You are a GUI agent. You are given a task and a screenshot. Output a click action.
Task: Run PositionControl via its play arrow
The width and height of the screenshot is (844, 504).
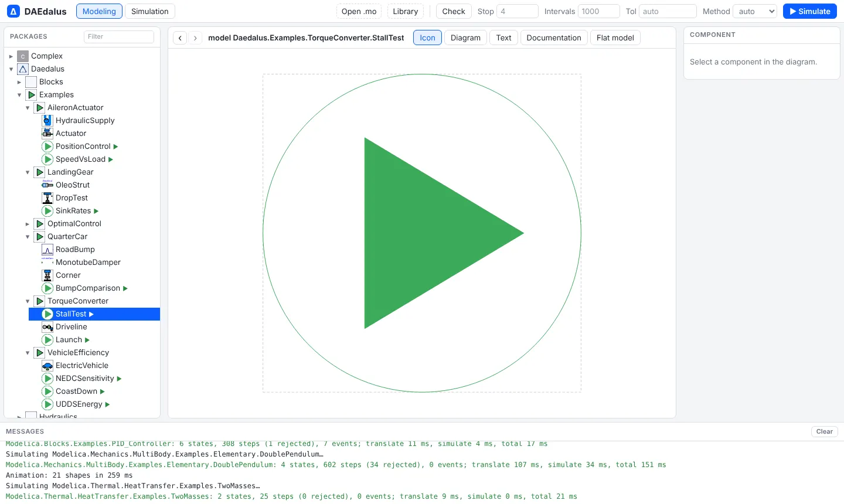pyautogui.click(x=115, y=147)
